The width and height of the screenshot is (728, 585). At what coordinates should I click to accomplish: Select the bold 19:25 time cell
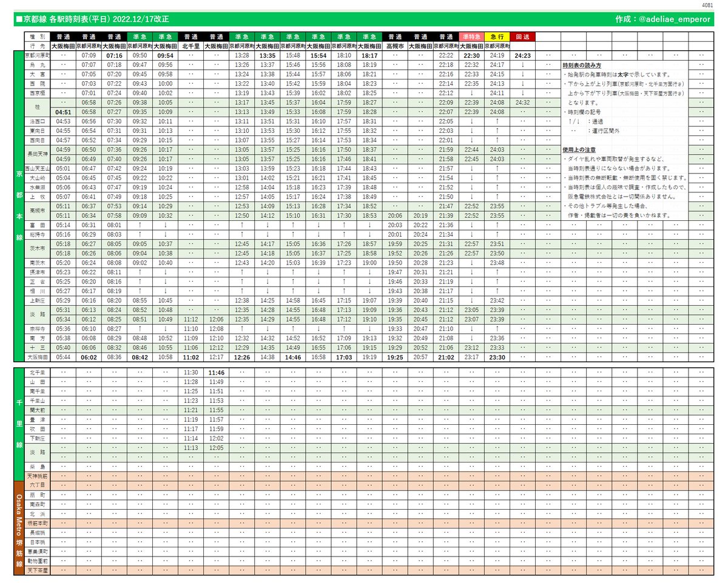tap(395, 358)
